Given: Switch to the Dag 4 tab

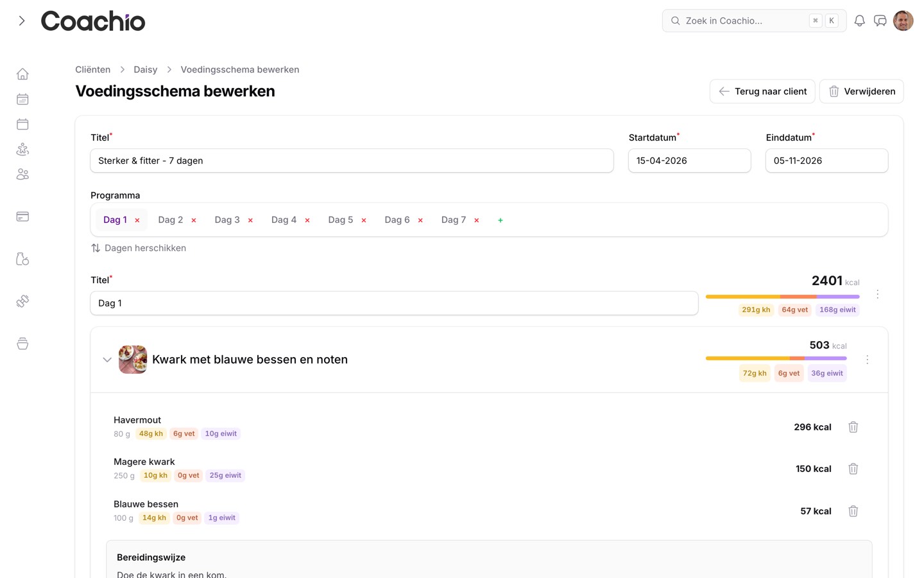Looking at the screenshot, I should 284,220.
